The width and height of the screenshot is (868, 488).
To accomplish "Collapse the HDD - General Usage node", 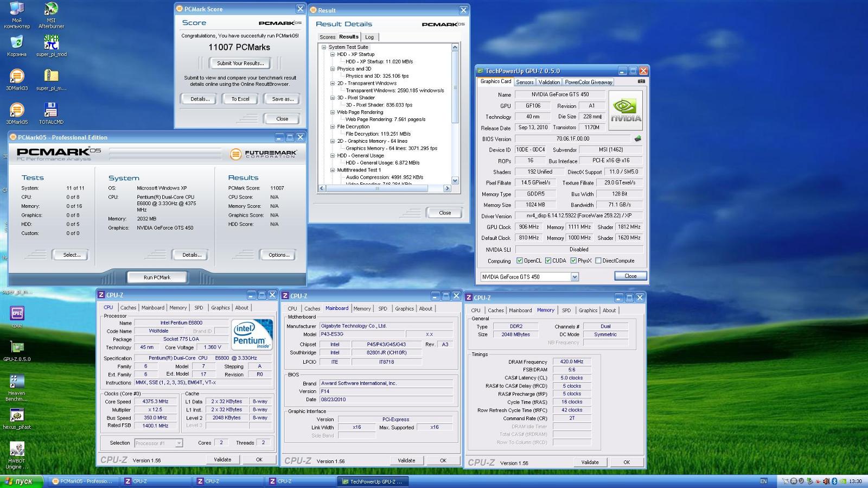I will pos(333,156).
